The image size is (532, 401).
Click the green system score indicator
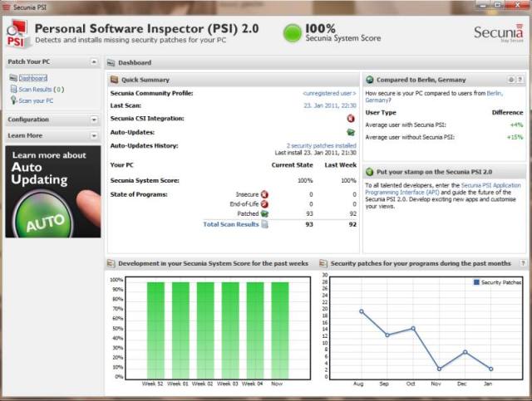pos(292,33)
